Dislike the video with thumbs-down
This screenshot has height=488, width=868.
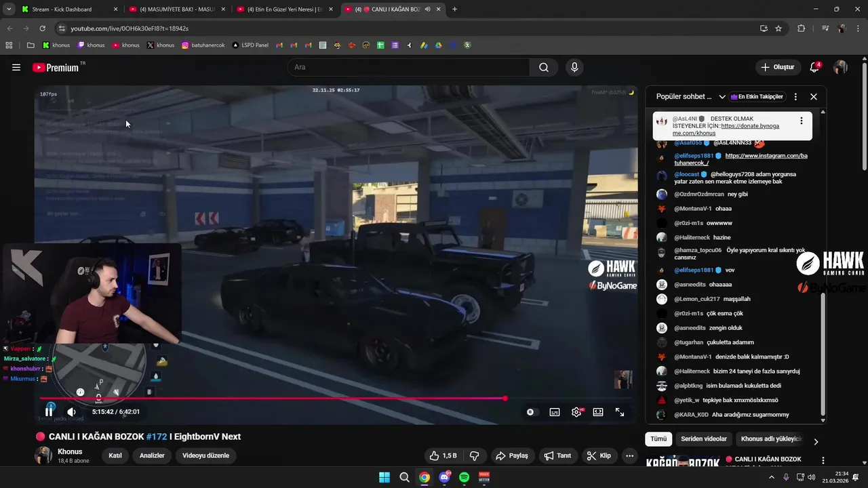[x=475, y=455]
